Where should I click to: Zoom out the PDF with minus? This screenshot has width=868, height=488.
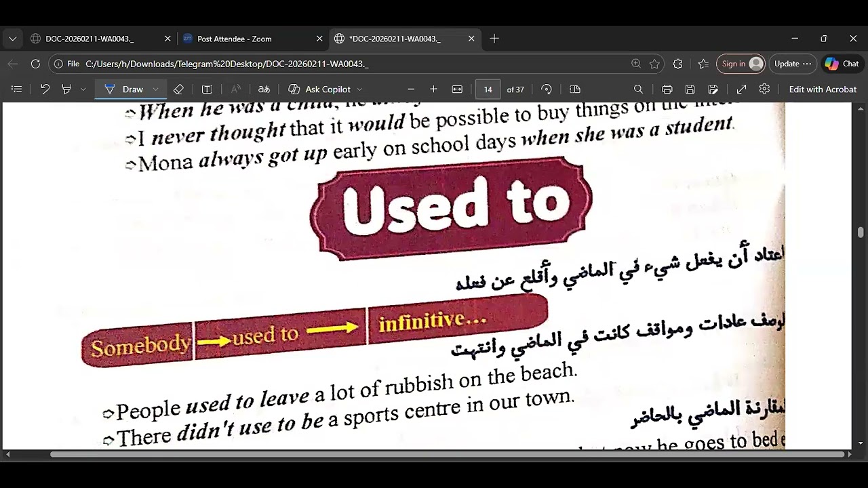[x=411, y=89]
